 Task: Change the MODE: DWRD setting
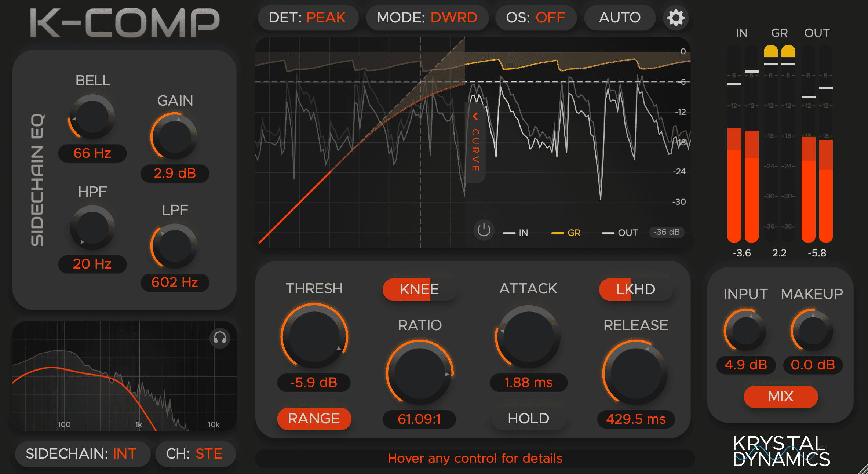(427, 18)
